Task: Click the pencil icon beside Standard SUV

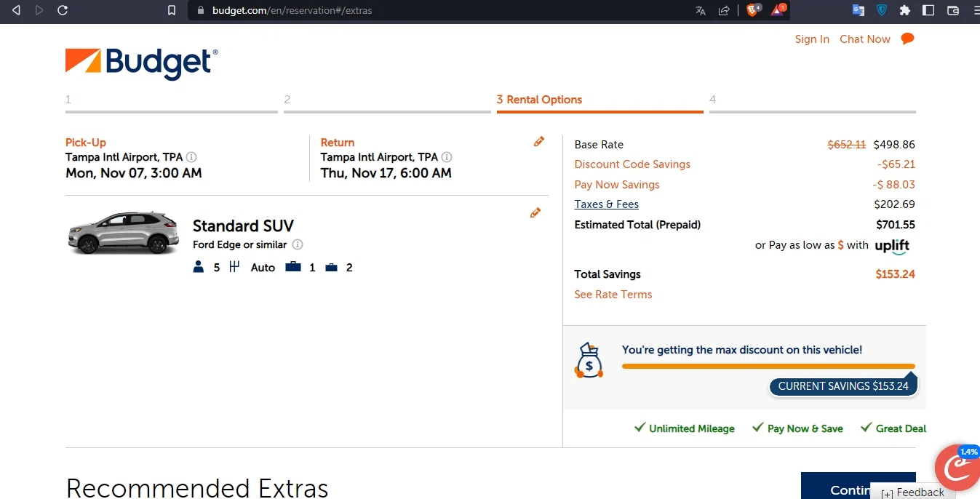Action: (x=535, y=213)
